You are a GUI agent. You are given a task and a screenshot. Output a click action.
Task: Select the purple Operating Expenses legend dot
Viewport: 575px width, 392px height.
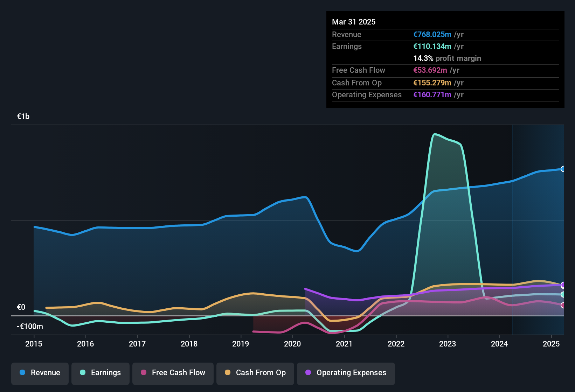(x=308, y=373)
